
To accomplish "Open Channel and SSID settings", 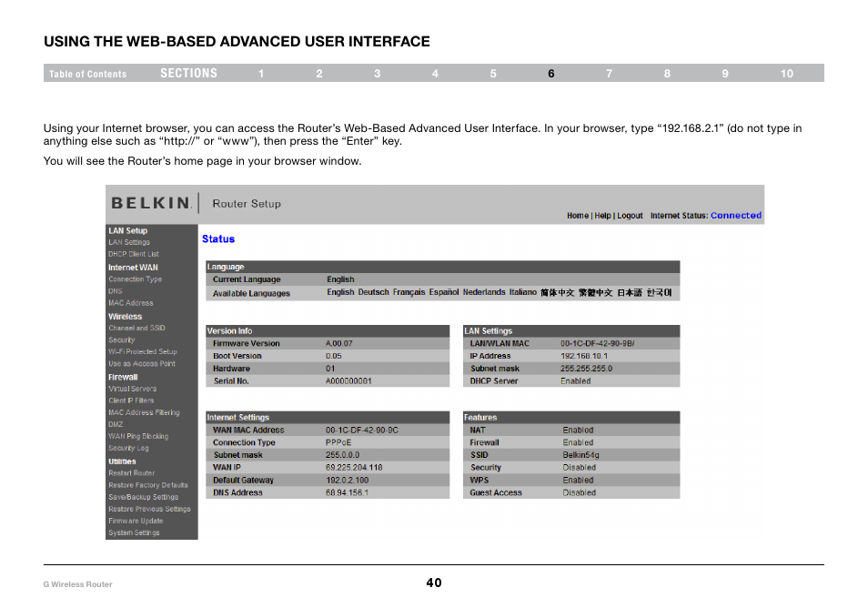I will coord(136,328).
